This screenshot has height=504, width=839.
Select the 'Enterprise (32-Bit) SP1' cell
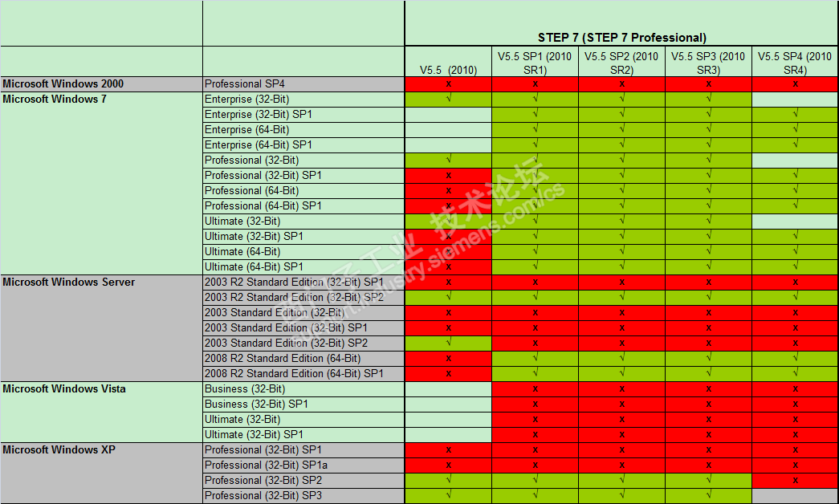pos(304,115)
